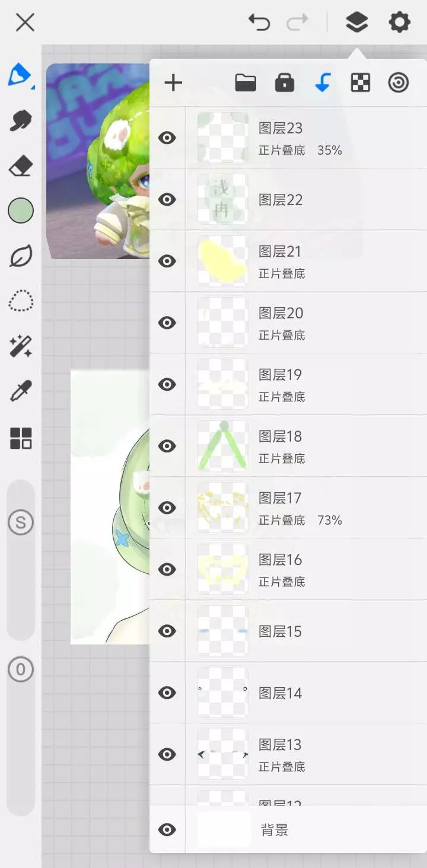The height and width of the screenshot is (868, 427).
Task: Lock the selected layer
Action: [285, 83]
